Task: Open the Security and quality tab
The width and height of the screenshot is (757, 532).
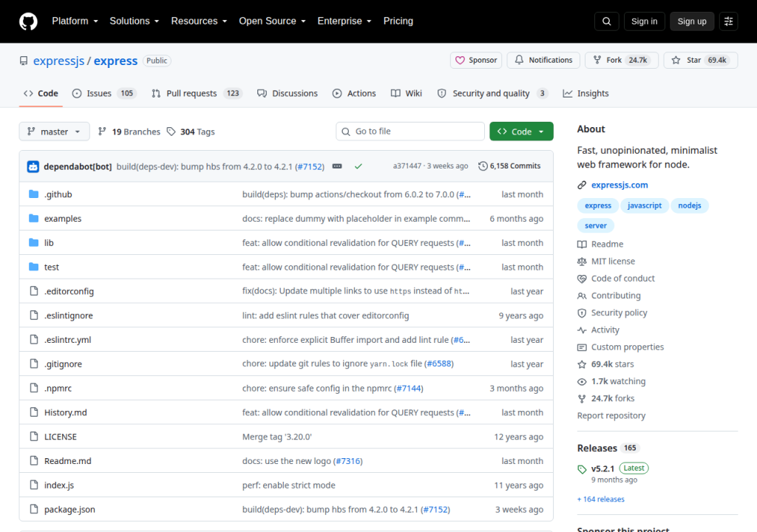Action: click(492, 93)
